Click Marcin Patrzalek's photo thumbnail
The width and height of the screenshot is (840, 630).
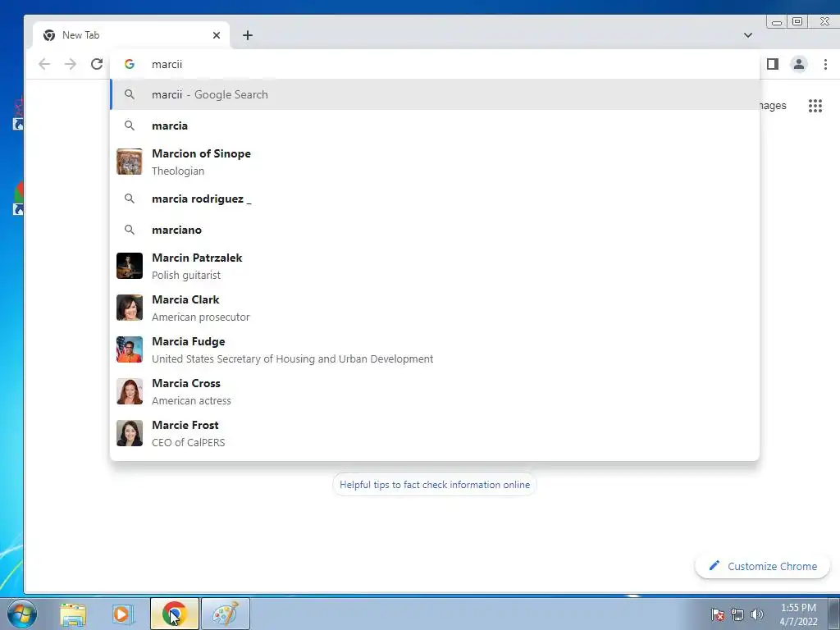130,267
